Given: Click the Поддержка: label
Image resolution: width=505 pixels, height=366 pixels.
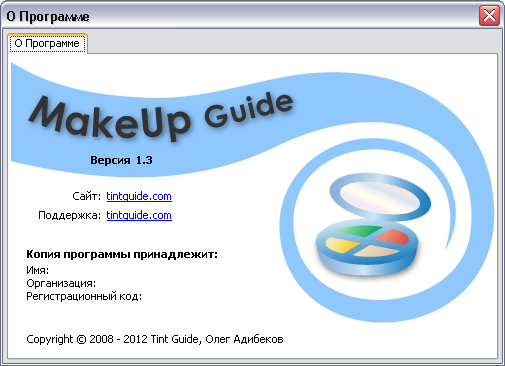Looking at the screenshot, I should coord(70,215).
